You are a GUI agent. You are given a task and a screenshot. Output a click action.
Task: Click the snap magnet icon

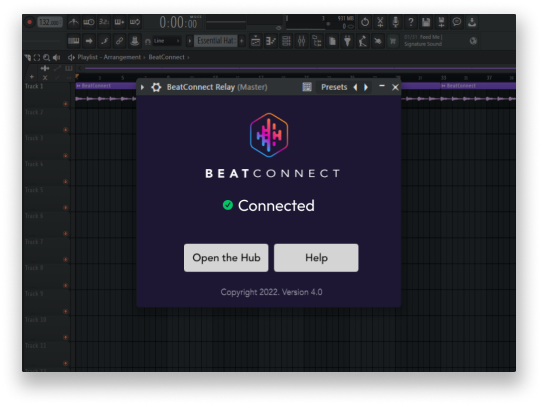click(x=148, y=42)
